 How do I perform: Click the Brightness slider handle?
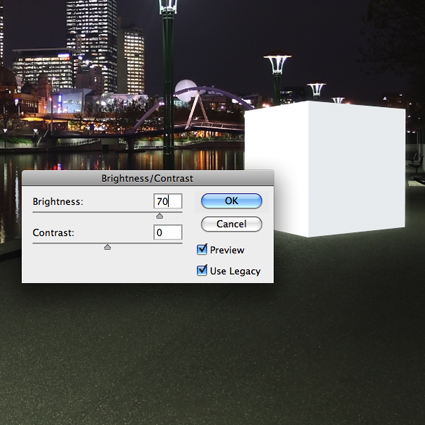(x=160, y=216)
